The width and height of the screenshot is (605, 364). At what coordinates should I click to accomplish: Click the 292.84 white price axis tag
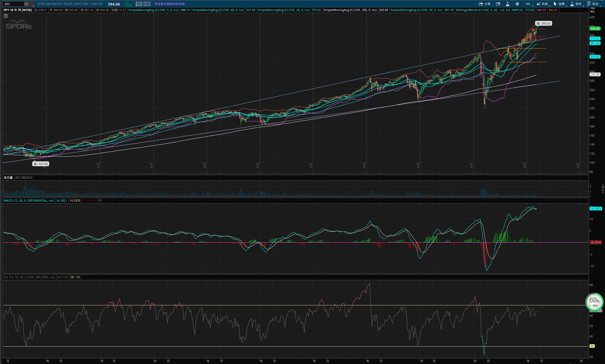595,74
